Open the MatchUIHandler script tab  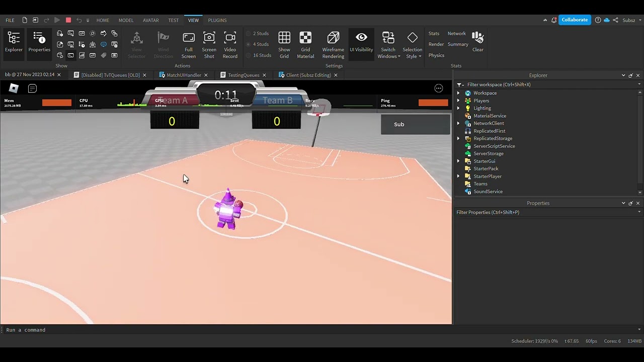[x=184, y=75]
